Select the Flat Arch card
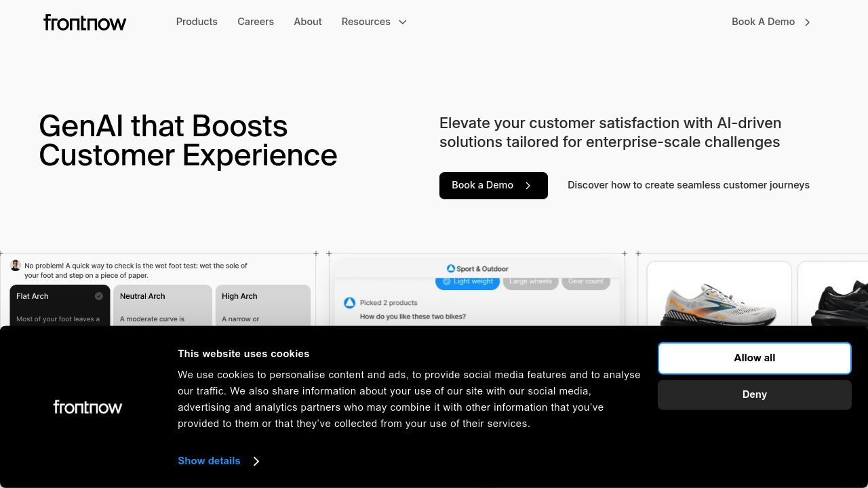Screen dimensions: 868x488 coord(60,306)
